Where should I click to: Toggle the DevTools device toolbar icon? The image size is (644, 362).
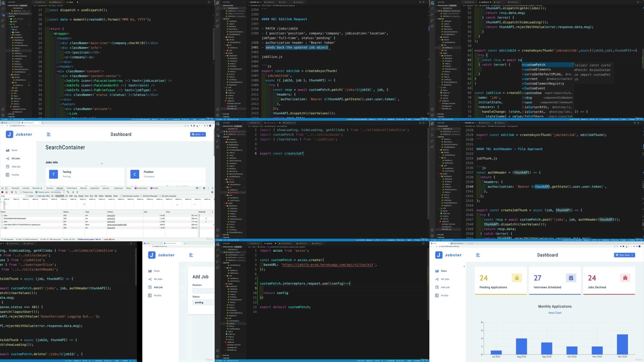click(x=6, y=188)
